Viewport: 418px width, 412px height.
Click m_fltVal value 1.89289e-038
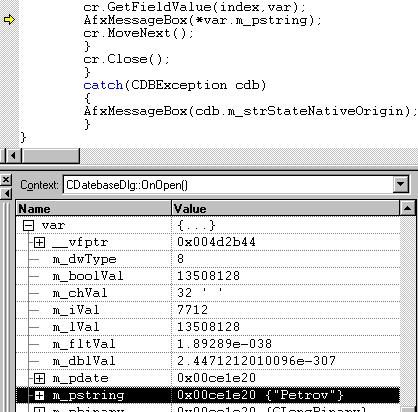coord(224,344)
